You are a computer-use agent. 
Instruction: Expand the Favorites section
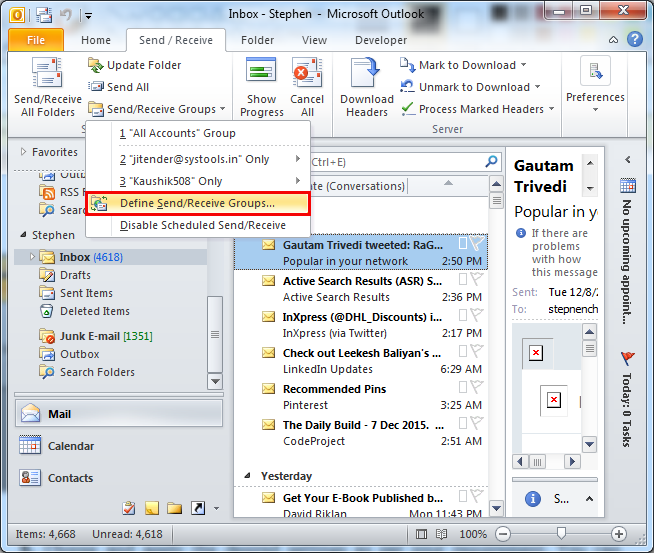(x=23, y=151)
